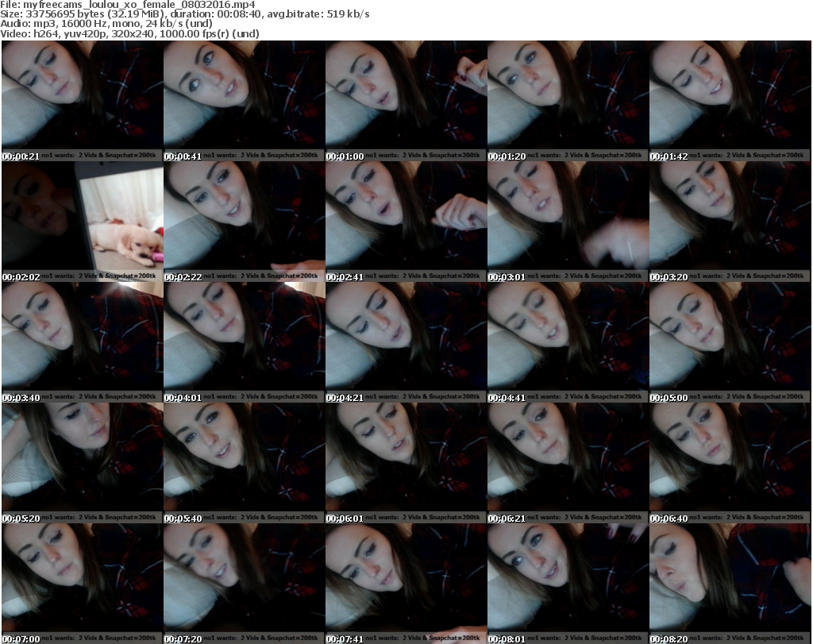Screen dimensions: 813x644
Task: Select the frame at timestamp 00:07:00
Action: pyautogui.click(x=83, y=584)
